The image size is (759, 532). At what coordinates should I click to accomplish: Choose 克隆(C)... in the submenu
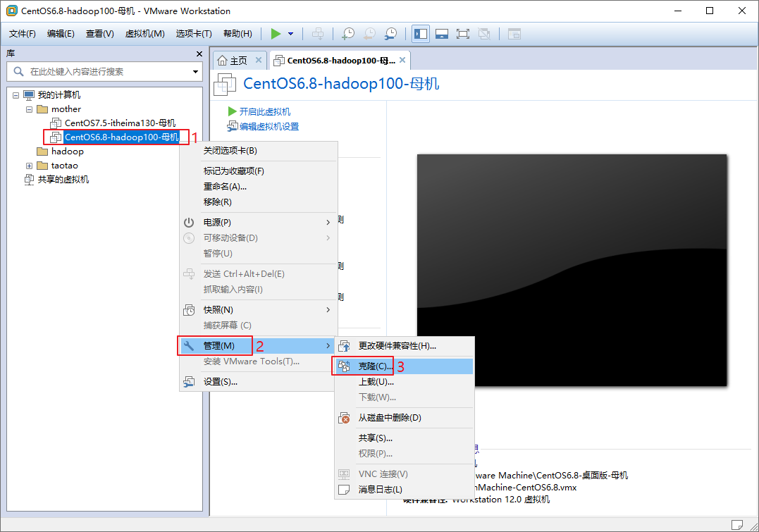405,366
